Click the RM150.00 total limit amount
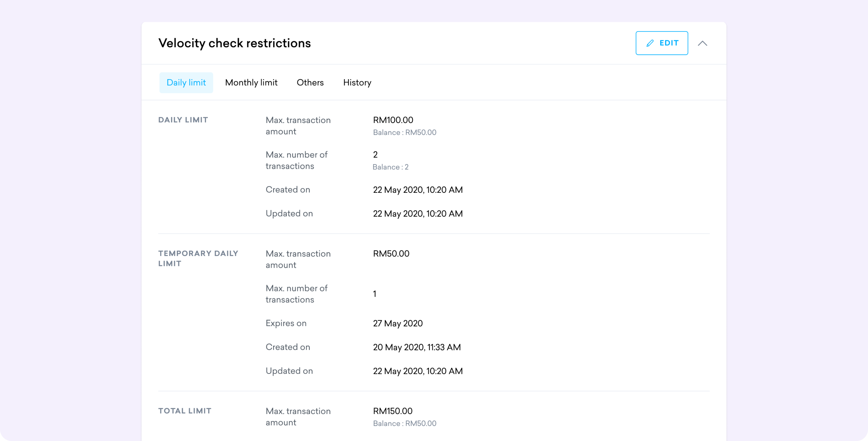Image resolution: width=868 pixels, height=441 pixels. click(x=393, y=411)
